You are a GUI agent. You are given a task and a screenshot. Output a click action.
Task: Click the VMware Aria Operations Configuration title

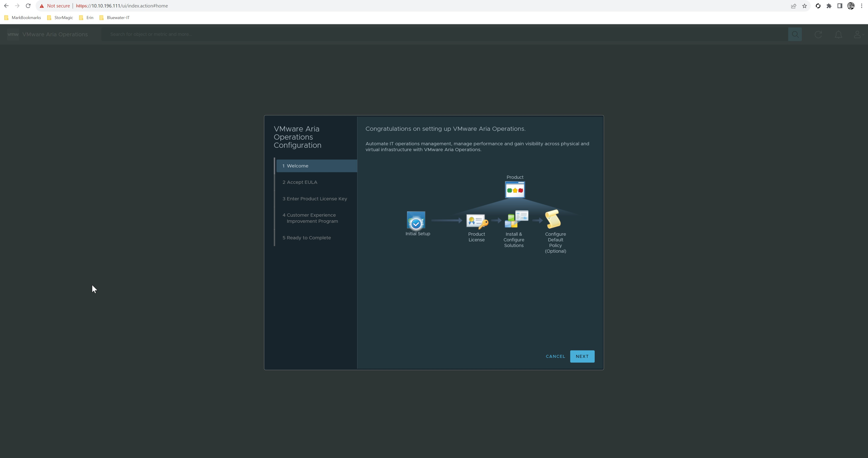click(x=298, y=137)
